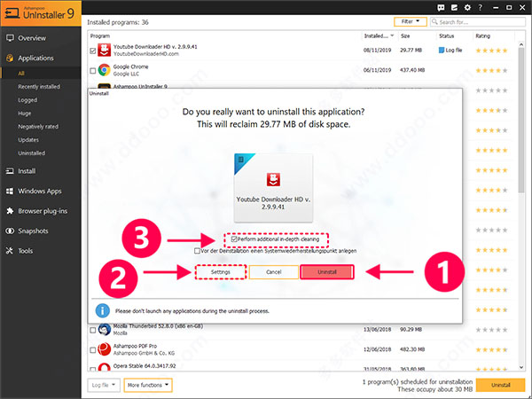
Task: Open the Filter dropdown
Action: 411,21
